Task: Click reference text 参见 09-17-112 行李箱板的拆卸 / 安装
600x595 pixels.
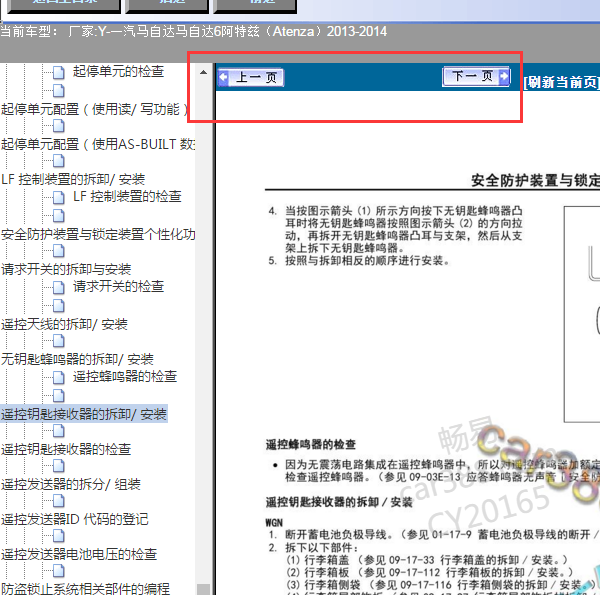Action: 466,572
